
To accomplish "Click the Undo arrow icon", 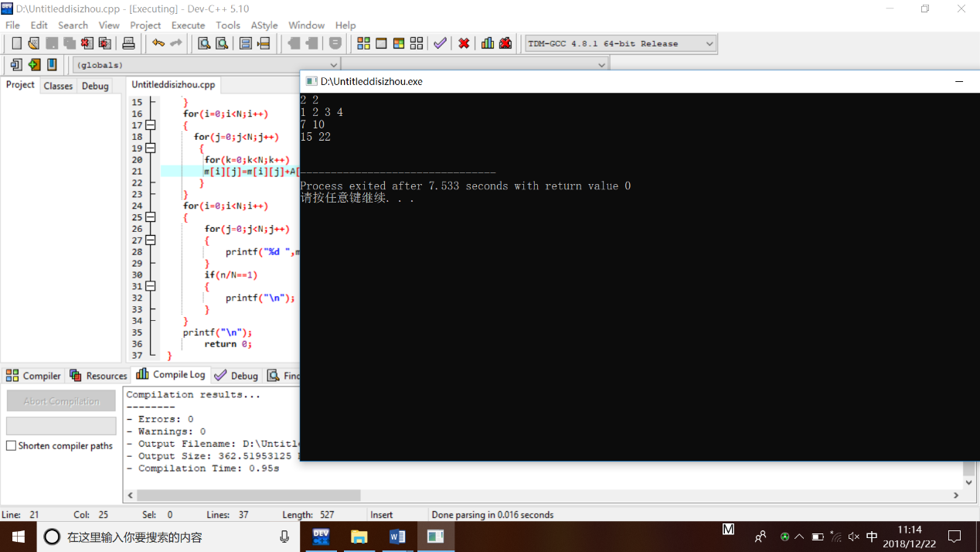I will [158, 43].
